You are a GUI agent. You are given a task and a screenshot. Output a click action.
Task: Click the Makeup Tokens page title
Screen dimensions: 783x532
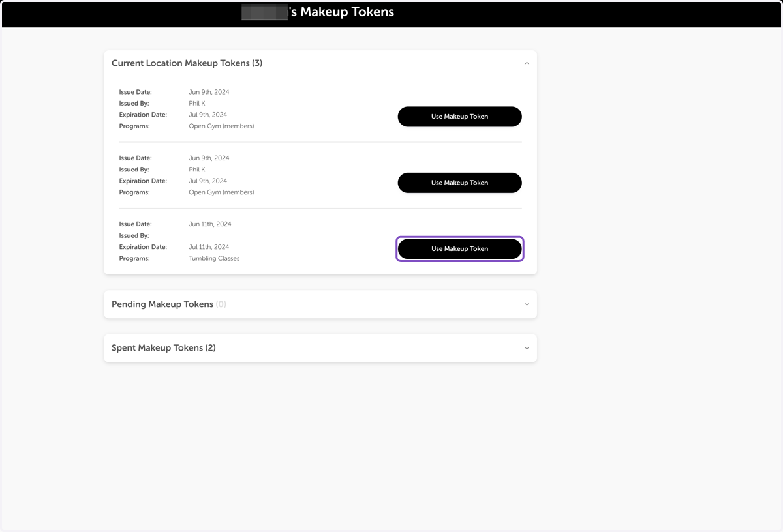[318, 12]
